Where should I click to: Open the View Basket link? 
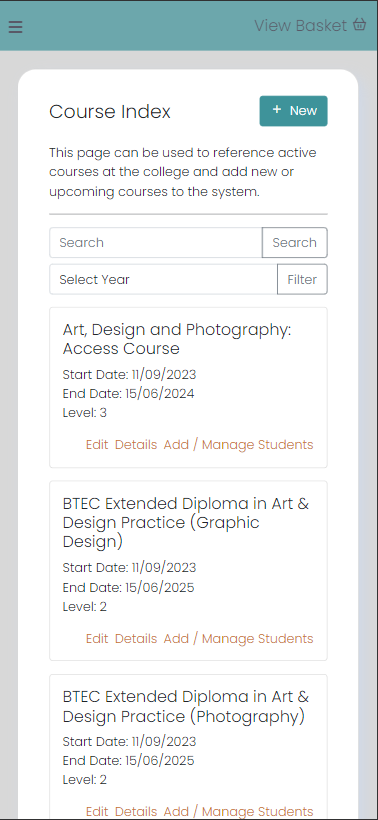310,25
